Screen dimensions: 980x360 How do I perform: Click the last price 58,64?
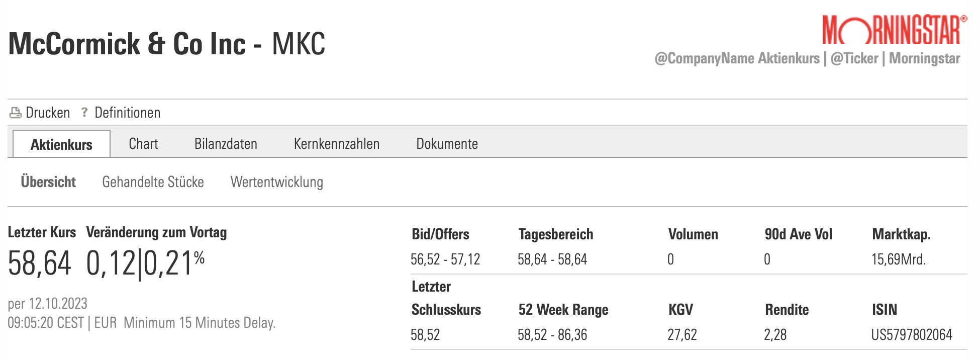pyautogui.click(x=39, y=263)
